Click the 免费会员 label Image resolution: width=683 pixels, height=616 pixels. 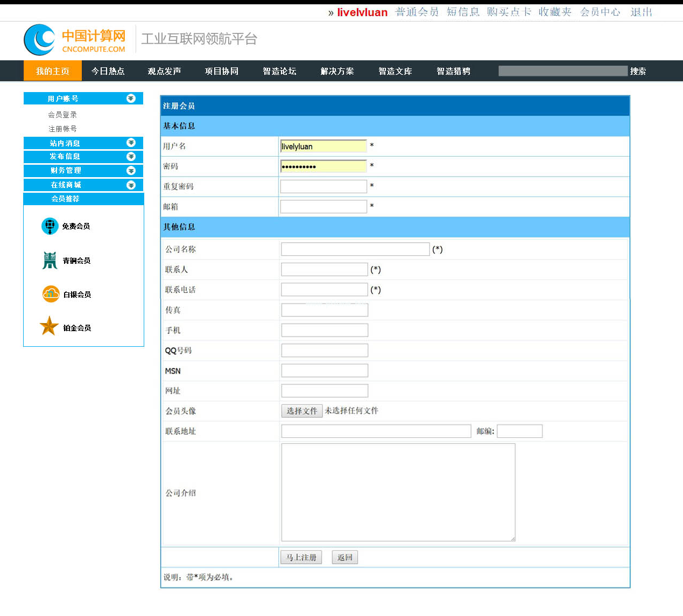[x=76, y=226]
